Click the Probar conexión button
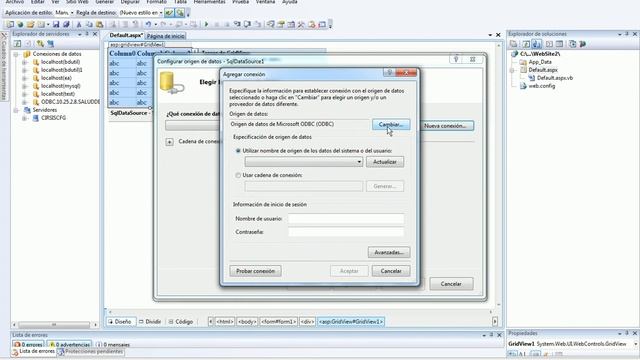 [256, 271]
